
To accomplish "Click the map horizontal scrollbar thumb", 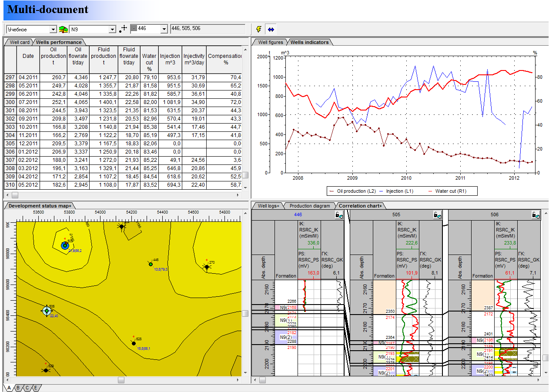I will 121,380.
